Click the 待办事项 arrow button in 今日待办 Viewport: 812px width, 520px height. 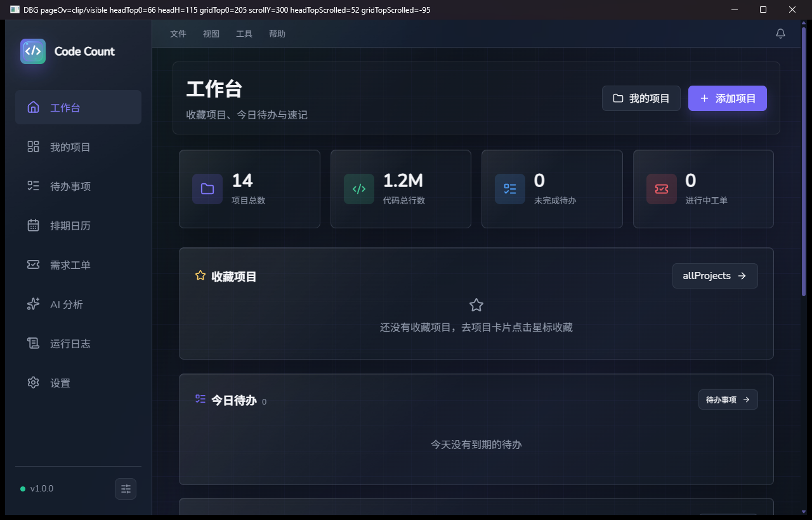[728, 400]
